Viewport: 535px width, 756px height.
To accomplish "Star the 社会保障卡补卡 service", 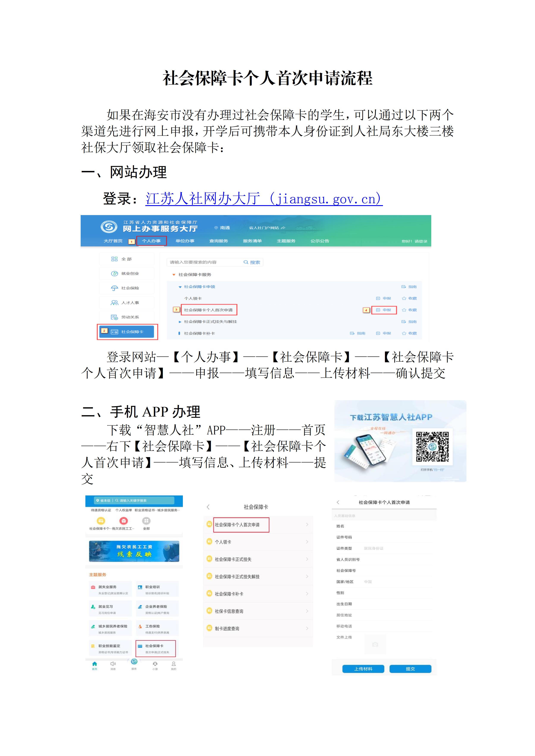I will point(409,333).
